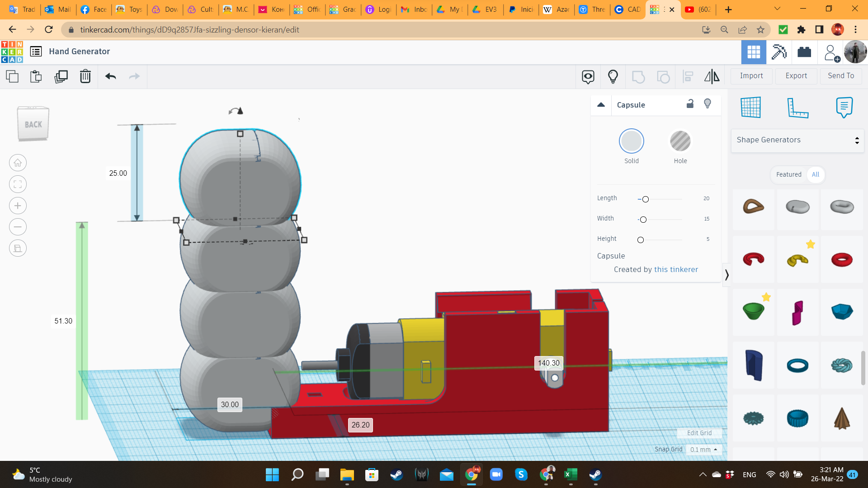Open the Export button
Screen dimensions: 868x488
click(x=796, y=76)
